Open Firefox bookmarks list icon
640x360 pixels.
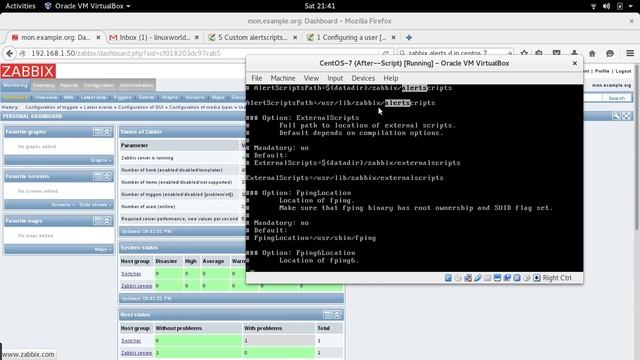pos(539,53)
